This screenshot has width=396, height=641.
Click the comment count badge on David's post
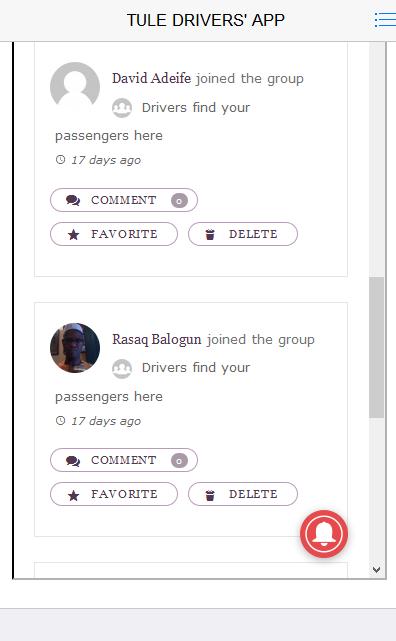click(x=179, y=200)
